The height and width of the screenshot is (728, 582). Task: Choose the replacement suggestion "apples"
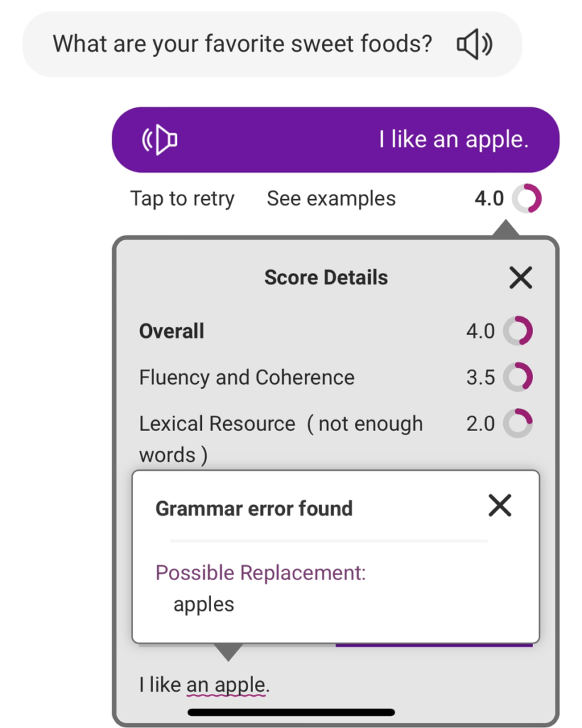click(204, 604)
